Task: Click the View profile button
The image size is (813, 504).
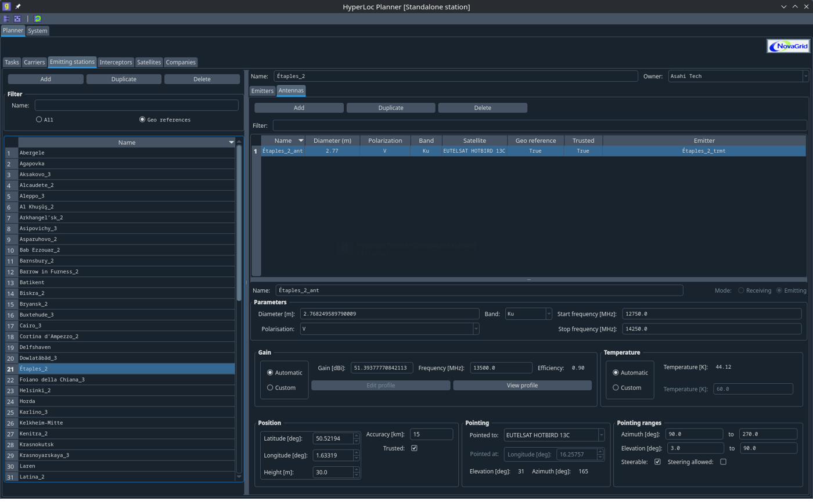Action: [x=522, y=386]
